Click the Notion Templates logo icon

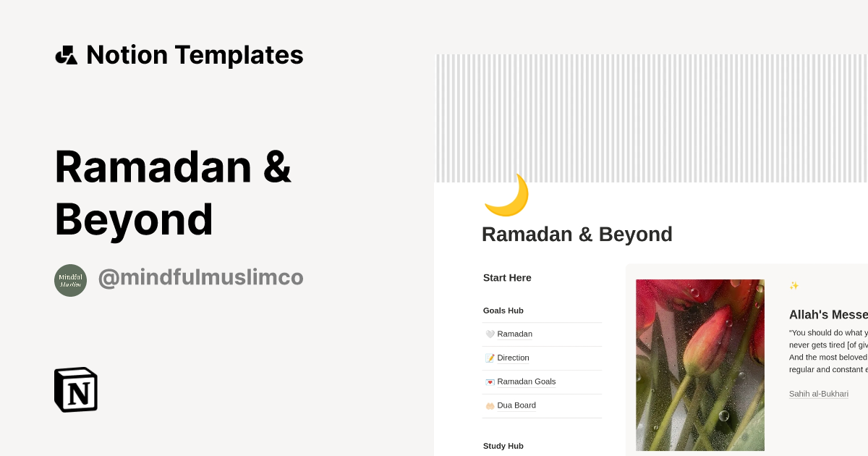pyautogui.click(x=67, y=54)
